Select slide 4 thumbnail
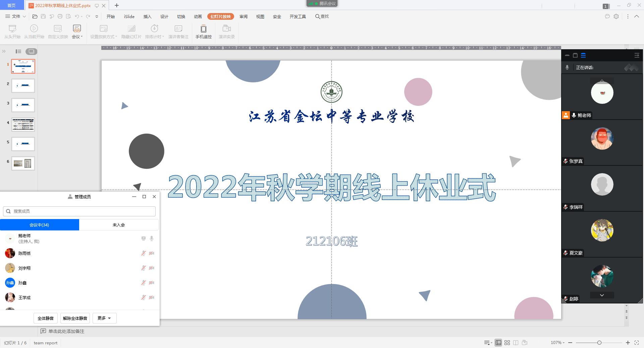The image size is (644, 348). coord(23,125)
